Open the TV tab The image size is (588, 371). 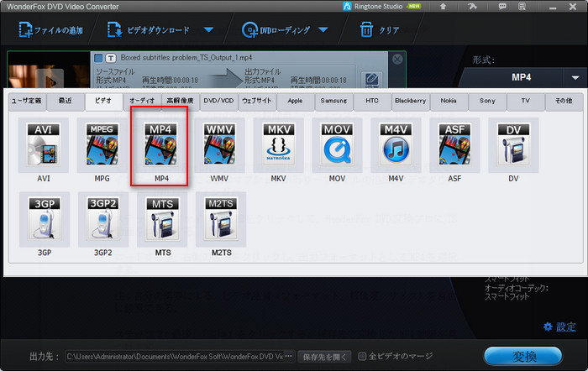click(525, 102)
